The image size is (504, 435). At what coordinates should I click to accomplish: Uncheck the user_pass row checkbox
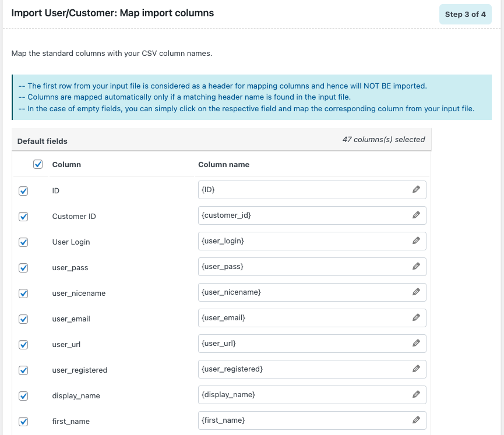(x=23, y=268)
